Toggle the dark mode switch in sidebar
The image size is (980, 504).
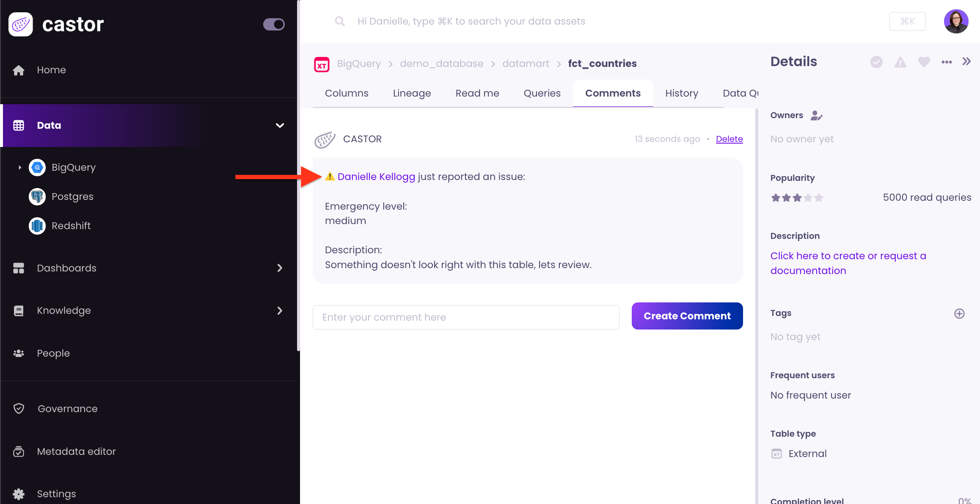coord(274,24)
